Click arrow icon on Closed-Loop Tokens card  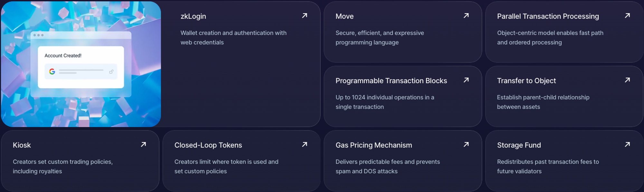coord(305,144)
